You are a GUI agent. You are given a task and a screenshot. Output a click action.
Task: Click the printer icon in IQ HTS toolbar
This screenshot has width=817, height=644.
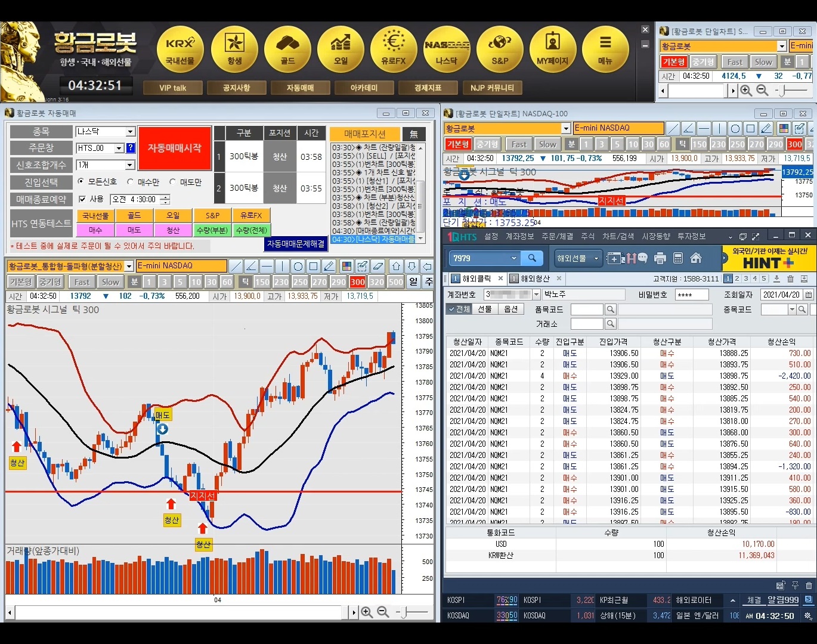pos(660,258)
